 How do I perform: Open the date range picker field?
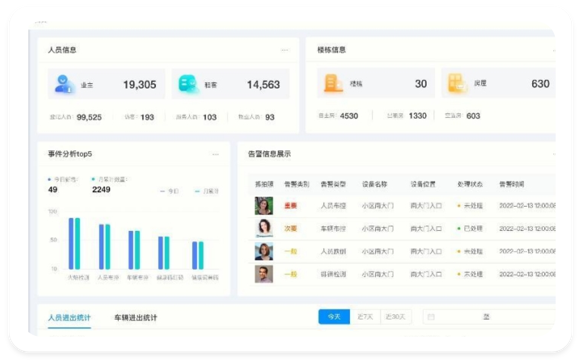click(x=489, y=317)
